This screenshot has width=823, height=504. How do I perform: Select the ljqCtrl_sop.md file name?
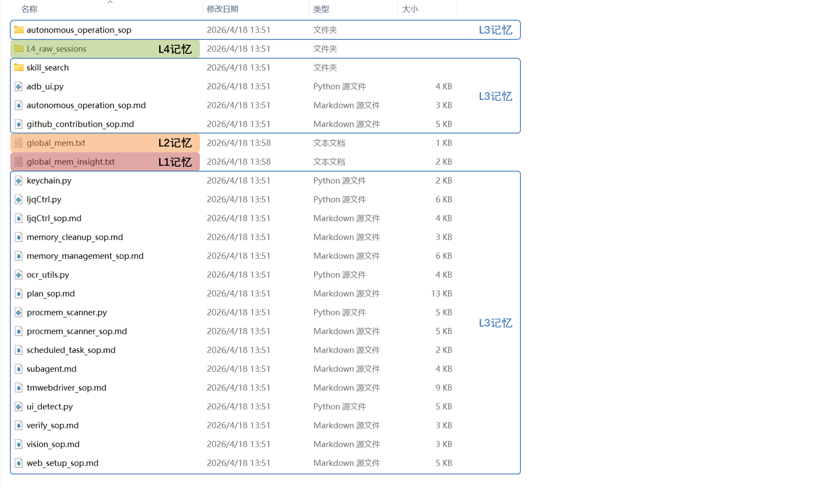(54, 218)
